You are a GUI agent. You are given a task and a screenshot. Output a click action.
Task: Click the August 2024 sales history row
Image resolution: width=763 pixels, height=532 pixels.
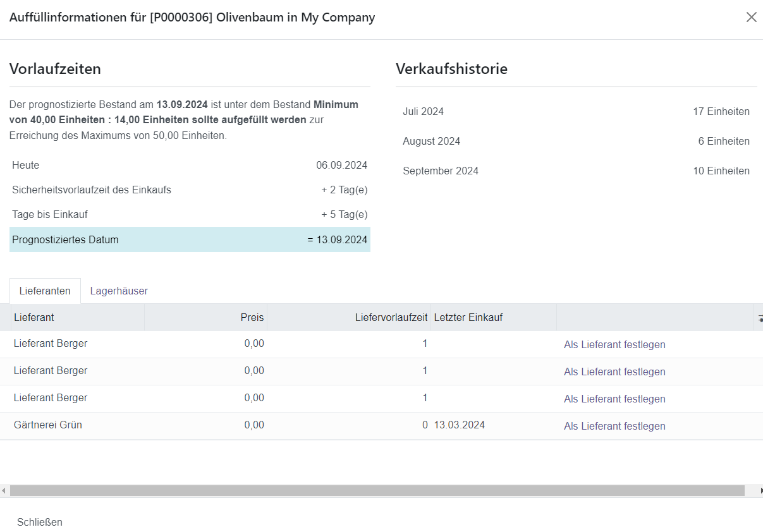576,142
